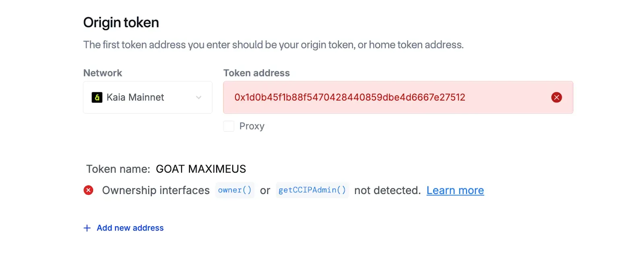Click the owner() code tag
The height and width of the screenshot is (258, 644).
tap(235, 190)
